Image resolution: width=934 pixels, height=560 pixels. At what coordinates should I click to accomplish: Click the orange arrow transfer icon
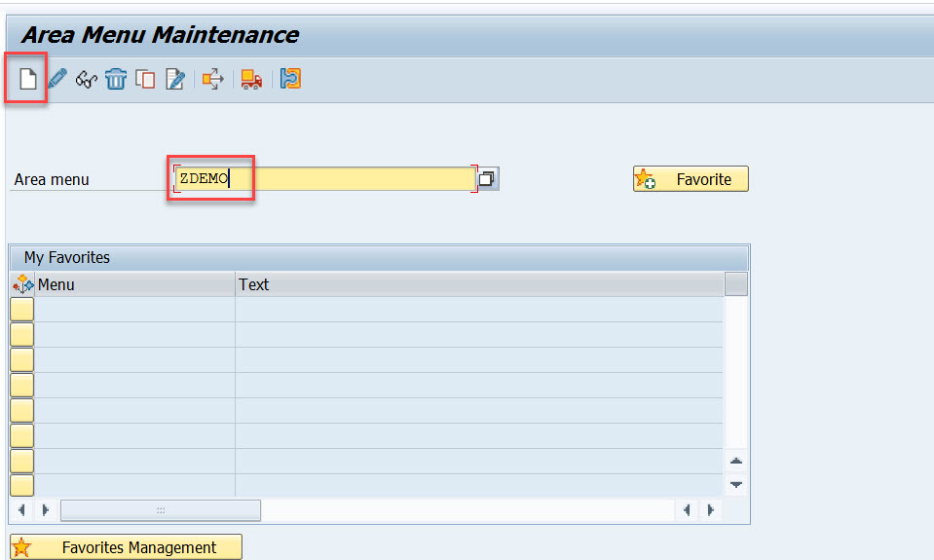[x=212, y=79]
